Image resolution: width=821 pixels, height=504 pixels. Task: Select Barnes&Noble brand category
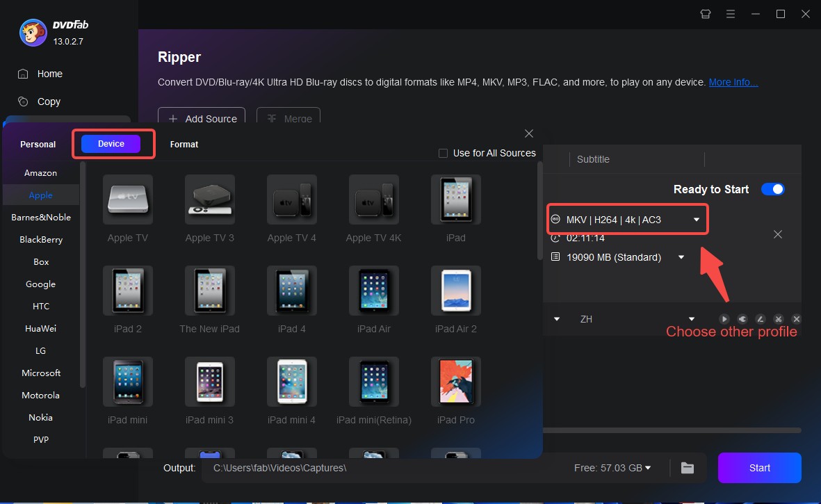point(41,217)
